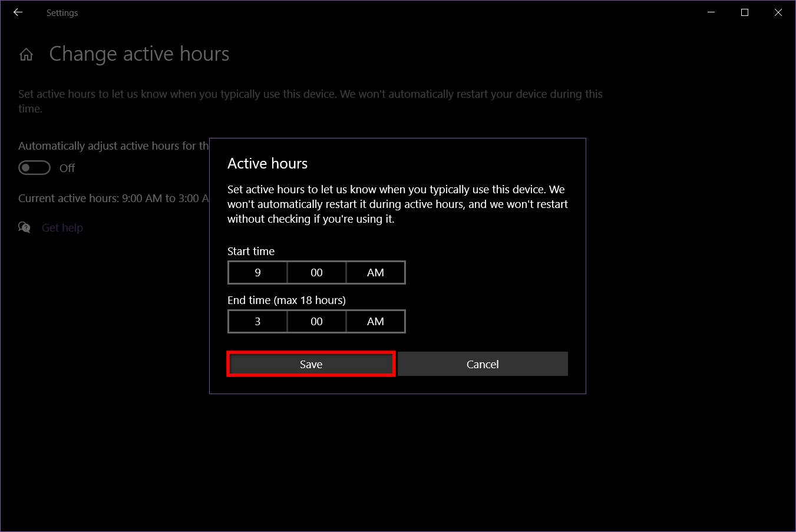
Task: Open the Get help link
Action: (x=62, y=228)
